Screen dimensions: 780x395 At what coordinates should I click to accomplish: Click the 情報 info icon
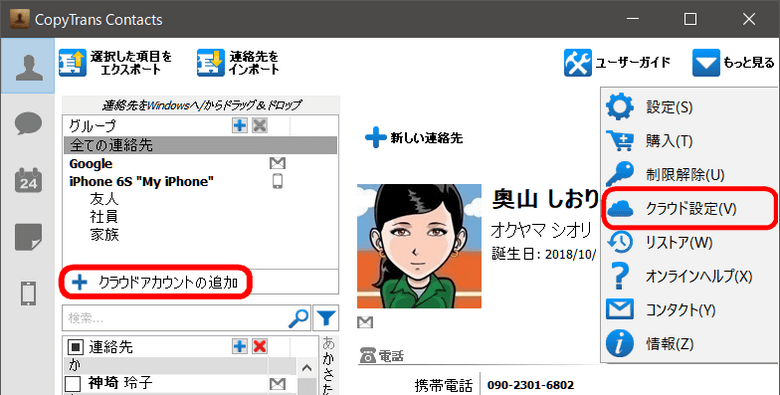pos(619,343)
